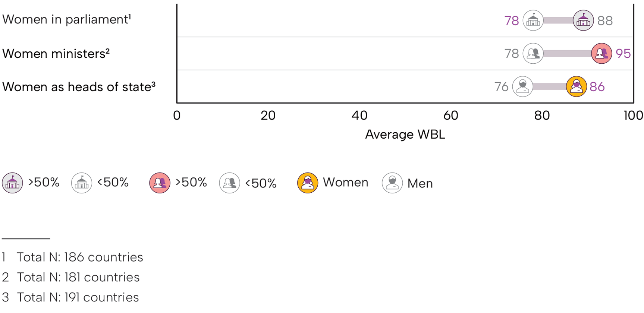Click the yellow Women legend icon
This screenshot has height=313, width=644.
(308, 183)
